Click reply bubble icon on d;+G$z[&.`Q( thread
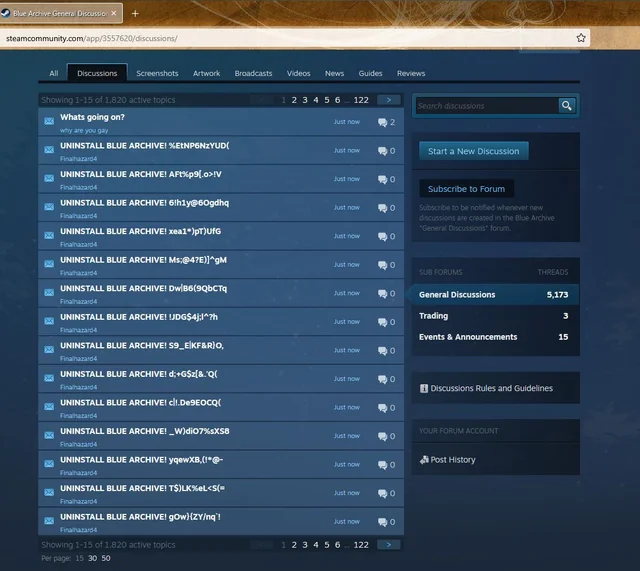 [x=382, y=379]
